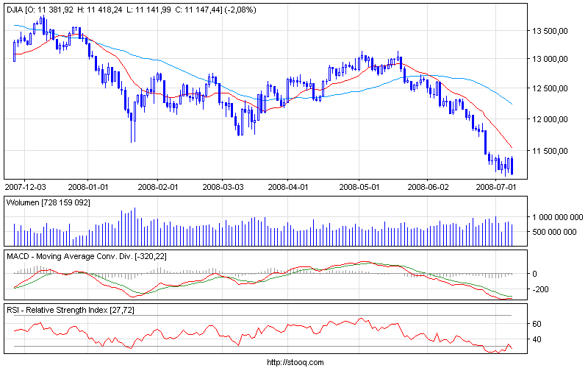588x368 pixels.
Task: Select the 12 500,00 price axis label
Action: pyautogui.click(x=550, y=88)
